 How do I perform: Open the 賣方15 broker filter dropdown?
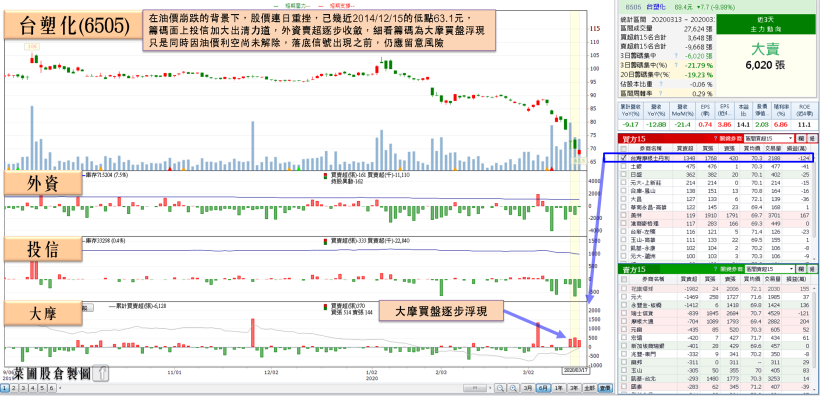[769, 269]
